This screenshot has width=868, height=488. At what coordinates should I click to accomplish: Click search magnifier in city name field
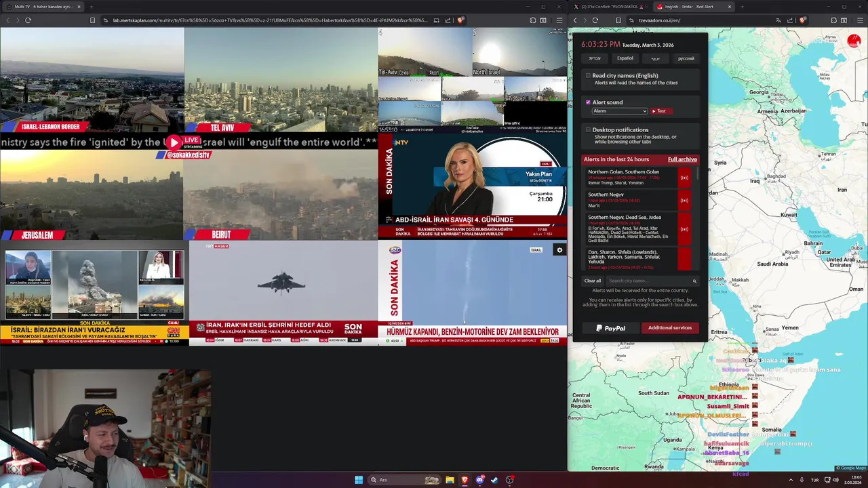(x=694, y=281)
